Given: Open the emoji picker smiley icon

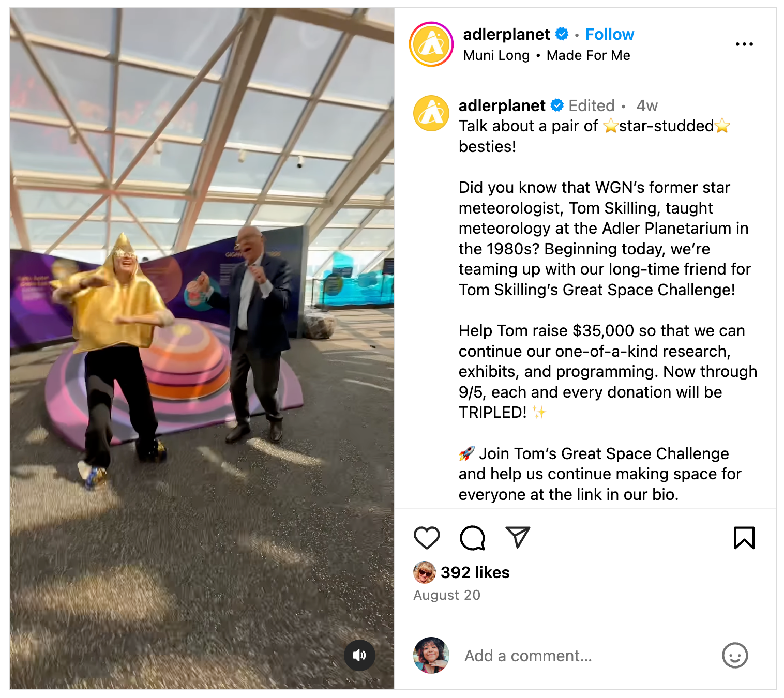Looking at the screenshot, I should coord(735,656).
